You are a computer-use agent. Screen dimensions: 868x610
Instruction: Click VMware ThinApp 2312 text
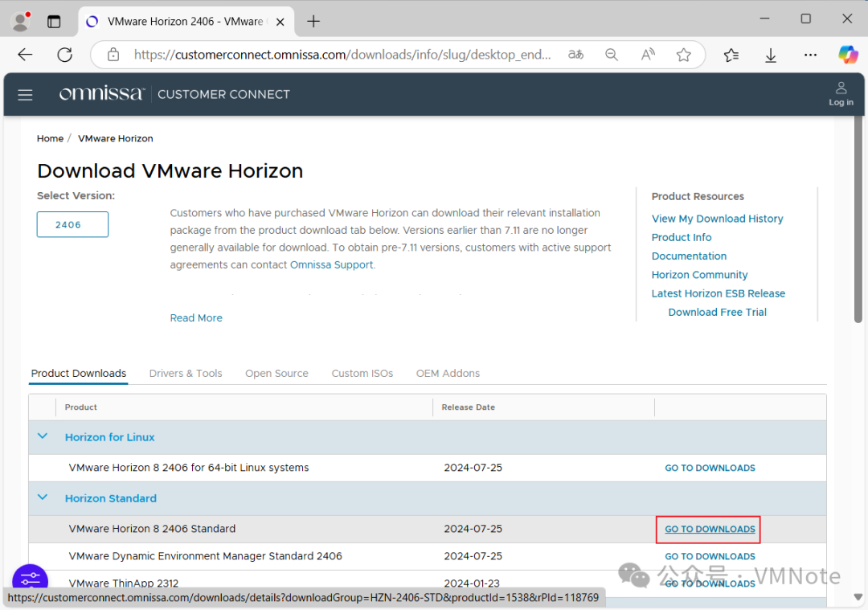[124, 583]
